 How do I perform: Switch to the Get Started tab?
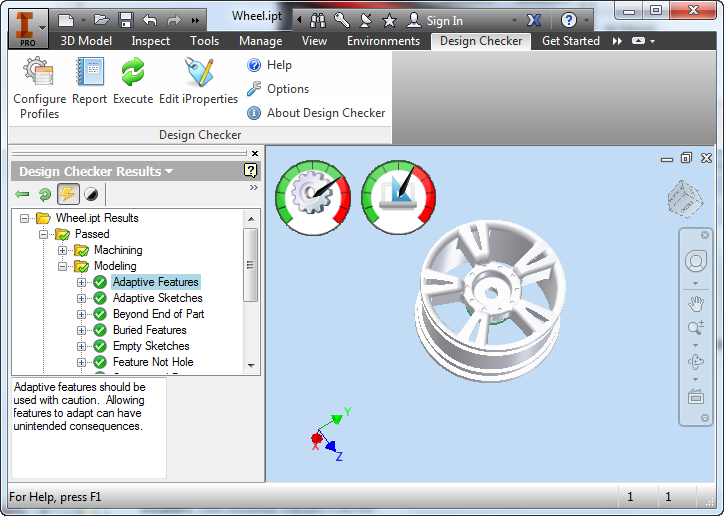coord(571,41)
